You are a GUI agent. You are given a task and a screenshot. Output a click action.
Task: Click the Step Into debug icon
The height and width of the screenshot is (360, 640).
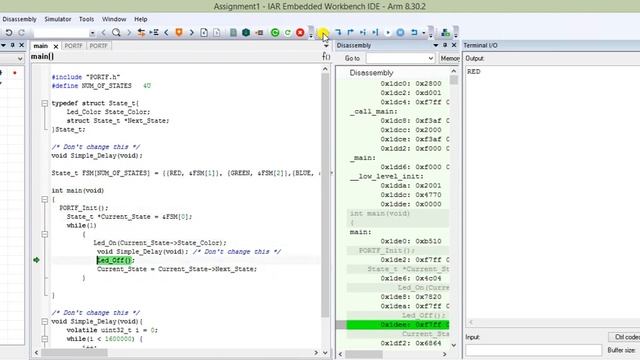(338, 32)
